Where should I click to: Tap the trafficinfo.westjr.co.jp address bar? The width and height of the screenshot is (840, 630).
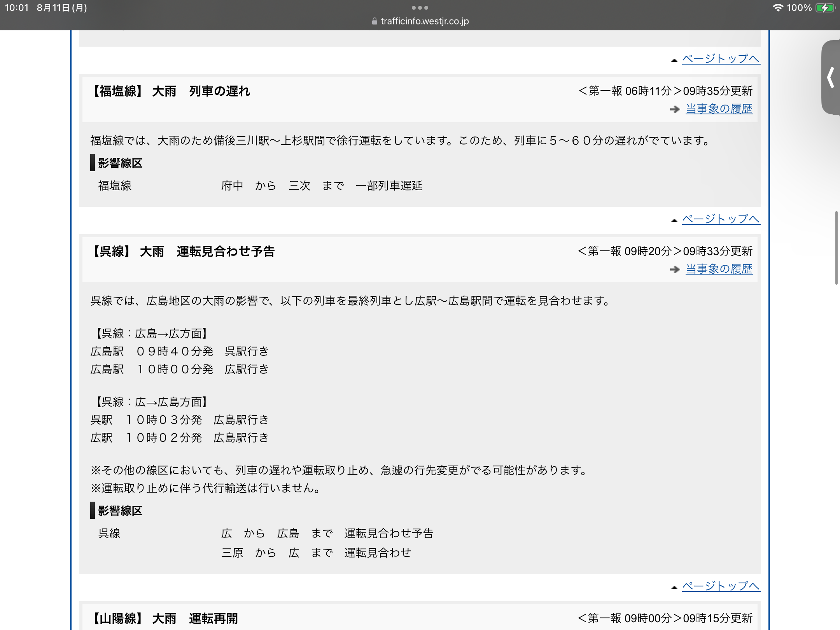[x=425, y=21]
